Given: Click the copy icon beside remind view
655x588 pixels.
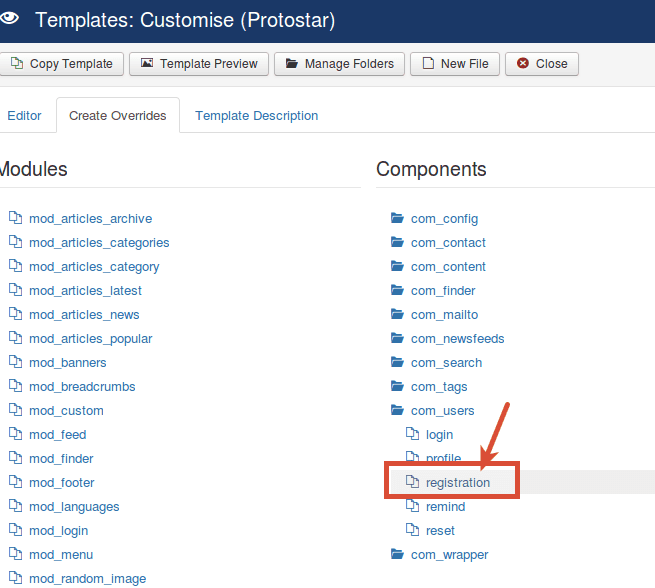Looking at the screenshot, I should 413,506.
